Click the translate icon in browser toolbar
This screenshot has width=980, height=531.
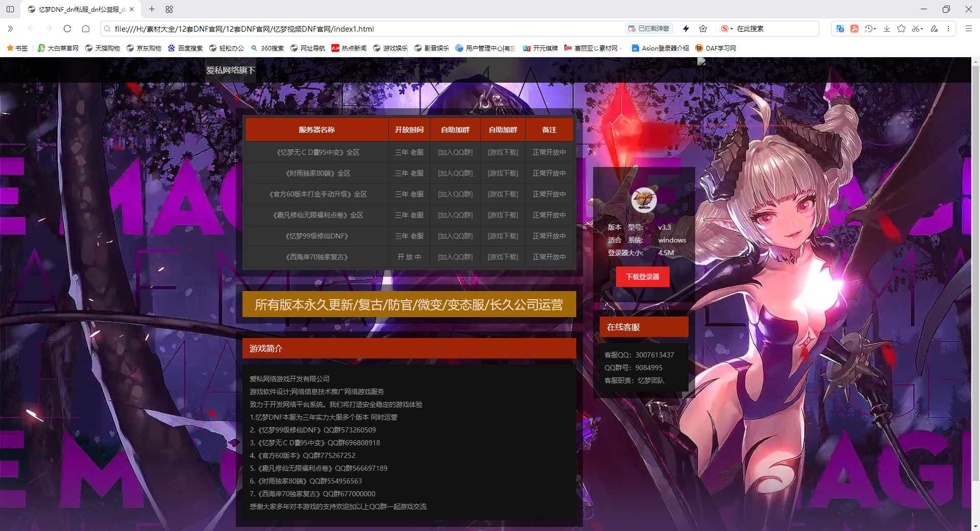(840, 29)
